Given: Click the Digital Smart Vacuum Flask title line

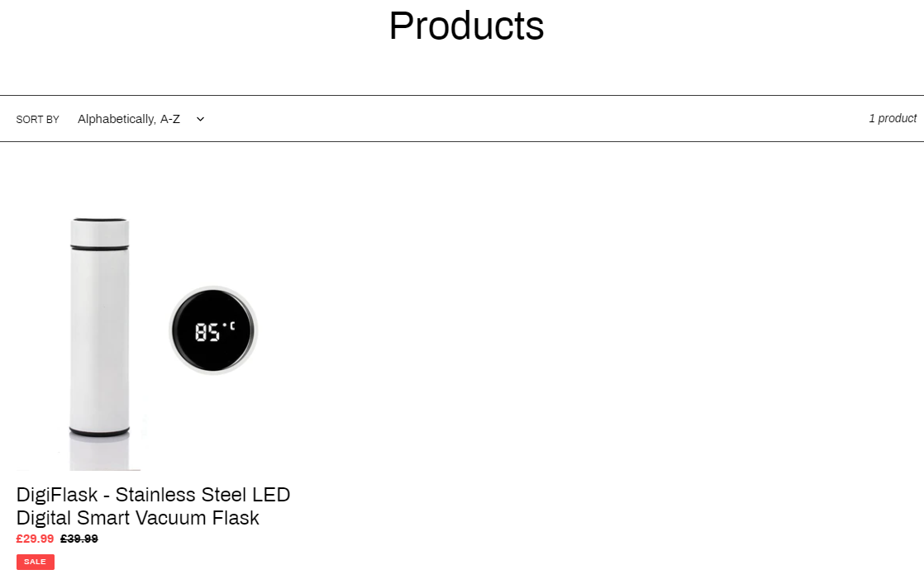Looking at the screenshot, I should tap(138, 518).
